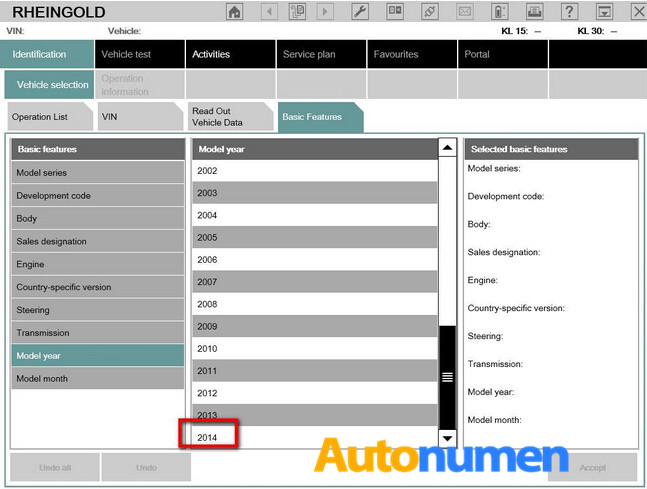The width and height of the screenshot is (647, 489).
Task: Click the printer icon
Action: tap(534, 12)
